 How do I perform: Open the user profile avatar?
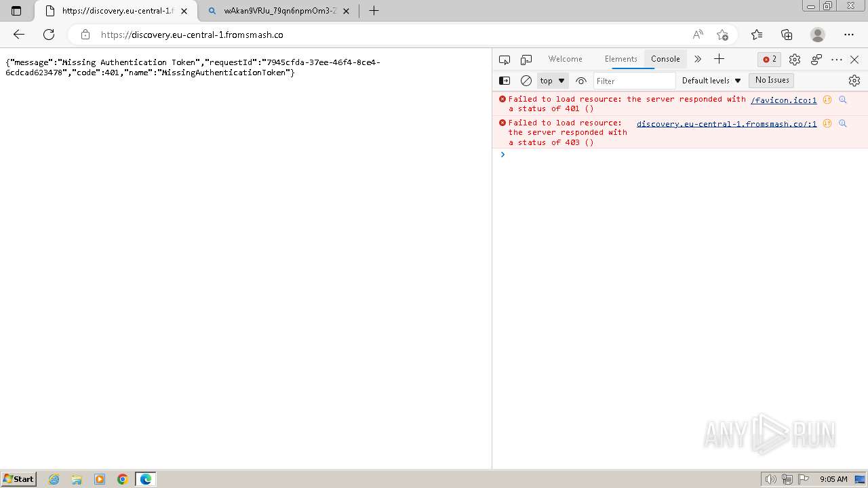point(818,35)
